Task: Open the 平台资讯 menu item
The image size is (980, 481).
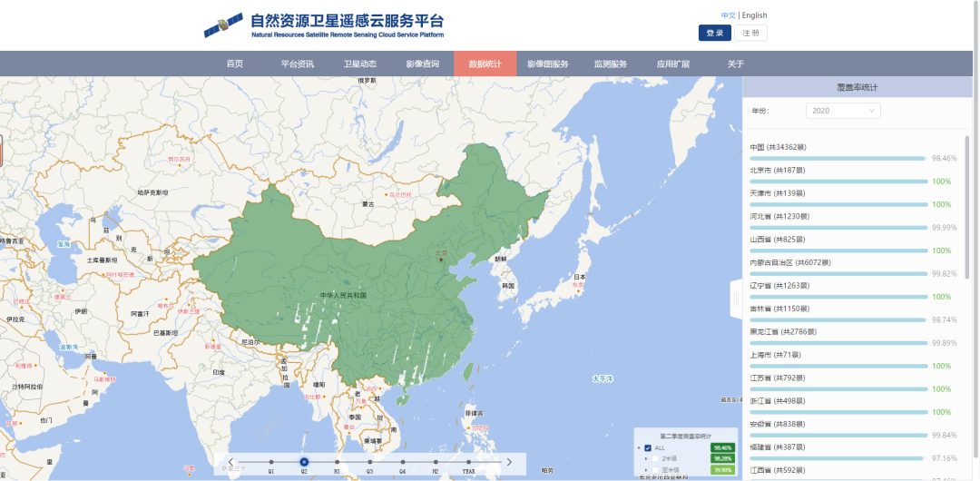Action: 298,64
